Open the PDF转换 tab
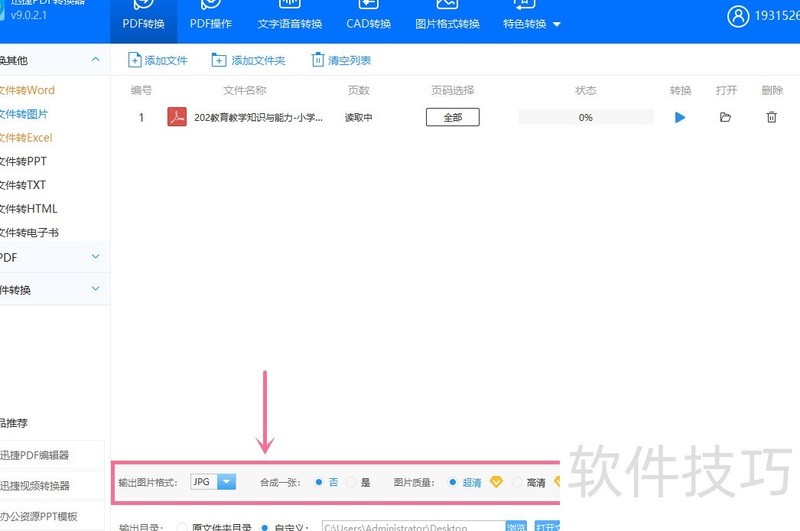Viewport: 800px width, 531px height. [143, 20]
